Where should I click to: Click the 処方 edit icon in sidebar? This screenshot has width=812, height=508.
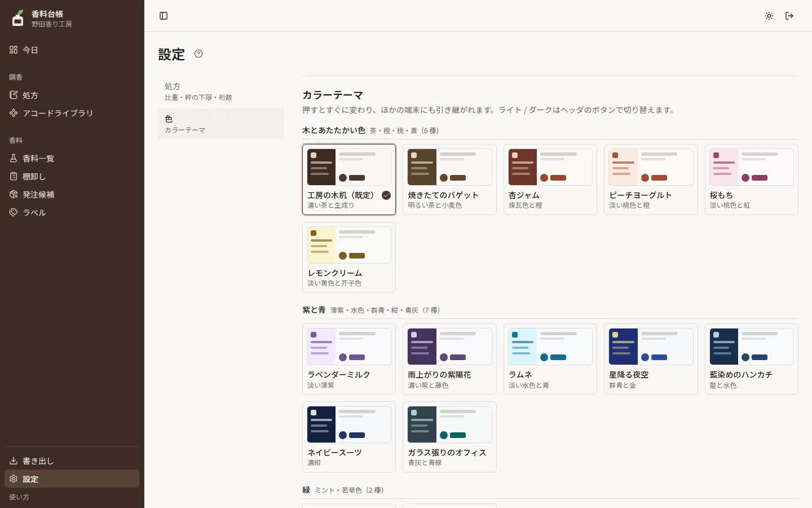(14, 95)
